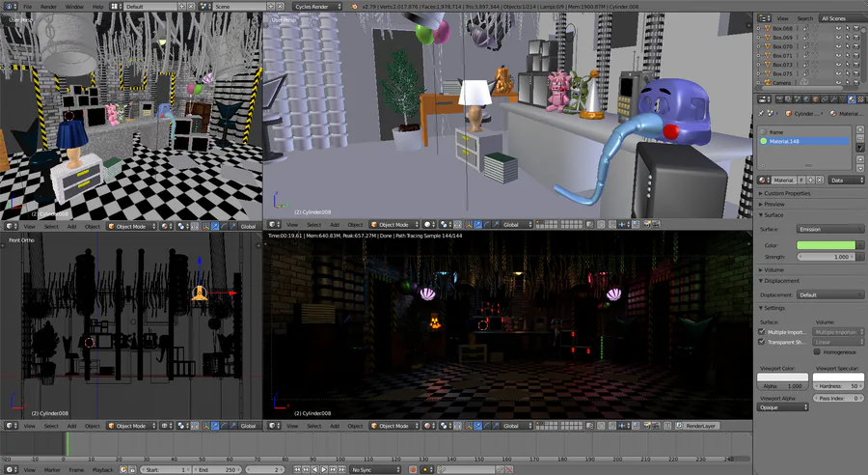The height and width of the screenshot is (475, 868).
Task: Select the translate manipulator in the top-right viewport header
Action: (x=477, y=225)
